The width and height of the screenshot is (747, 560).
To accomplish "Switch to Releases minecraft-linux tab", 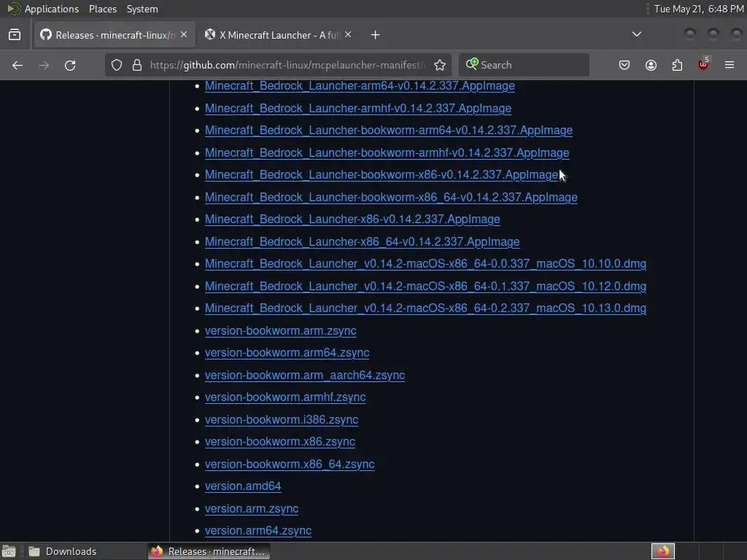I will pyautogui.click(x=115, y=35).
